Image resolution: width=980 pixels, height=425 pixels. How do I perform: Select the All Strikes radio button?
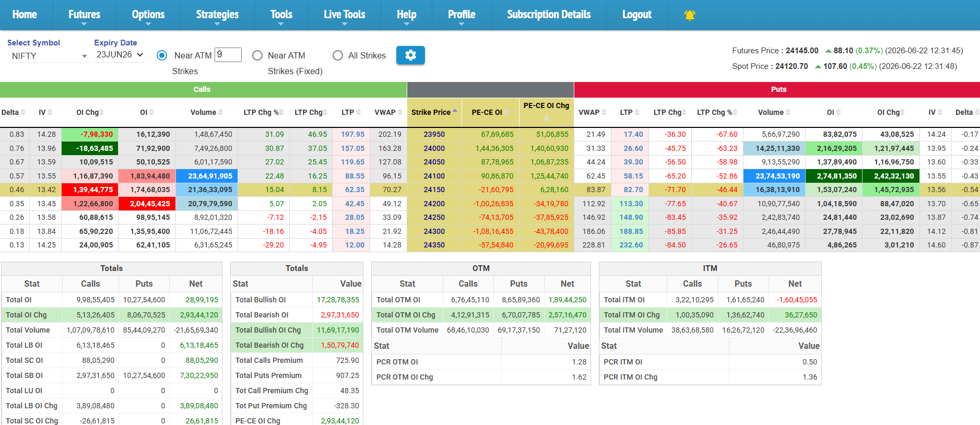click(338, 55)
